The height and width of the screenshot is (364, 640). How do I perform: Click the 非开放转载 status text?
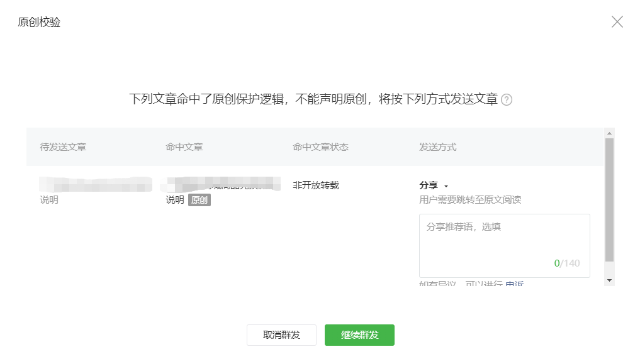[x=316, y=185]
